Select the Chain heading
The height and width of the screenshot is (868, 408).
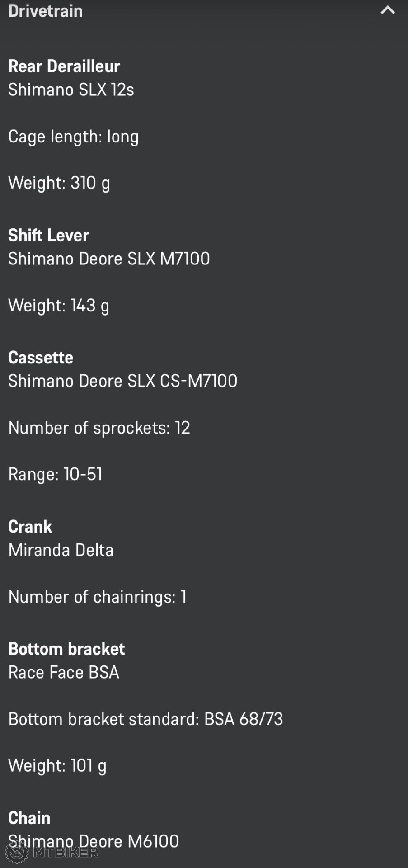pyautogui.click(x=29, y=818)
